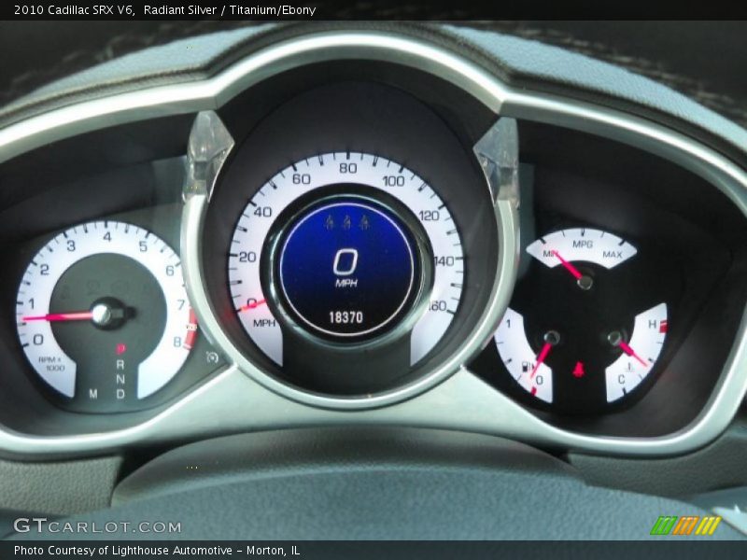The image size is (747, 560).
Task: Click the red P gear indicator
Action: point(120,349)
